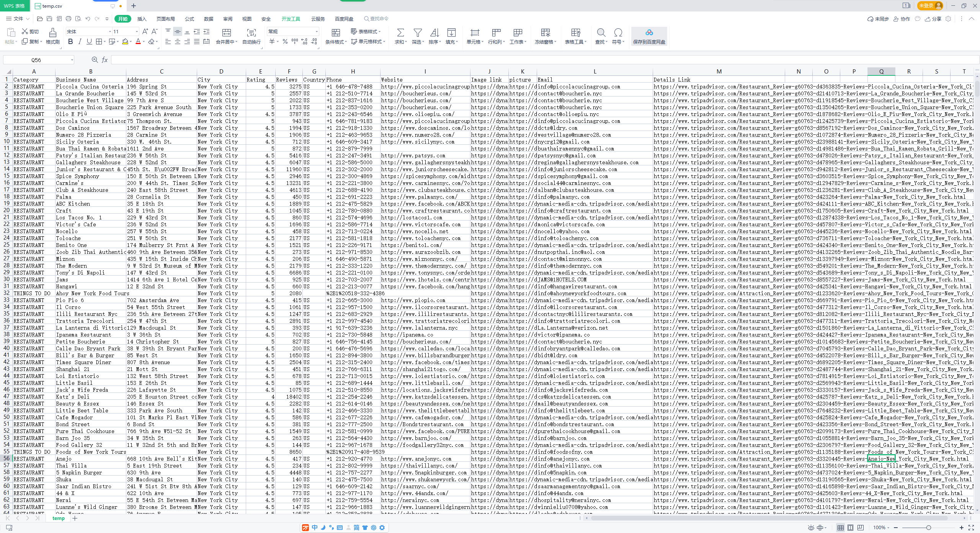Click the zoom slider at bottom right
This screenshot has height=533, width=980.
tap(928, 528)
